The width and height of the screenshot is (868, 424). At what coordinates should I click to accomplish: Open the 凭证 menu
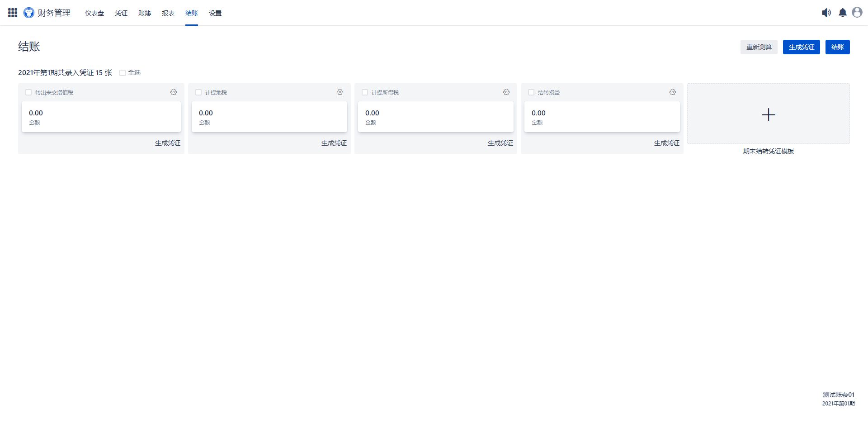coord(121,13)
